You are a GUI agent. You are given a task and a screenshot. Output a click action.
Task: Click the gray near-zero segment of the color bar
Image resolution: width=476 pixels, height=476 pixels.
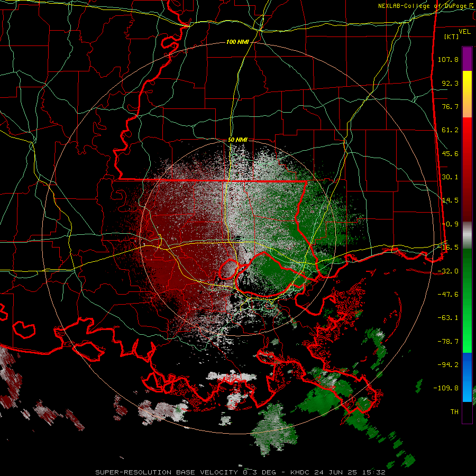pos(467,235)
